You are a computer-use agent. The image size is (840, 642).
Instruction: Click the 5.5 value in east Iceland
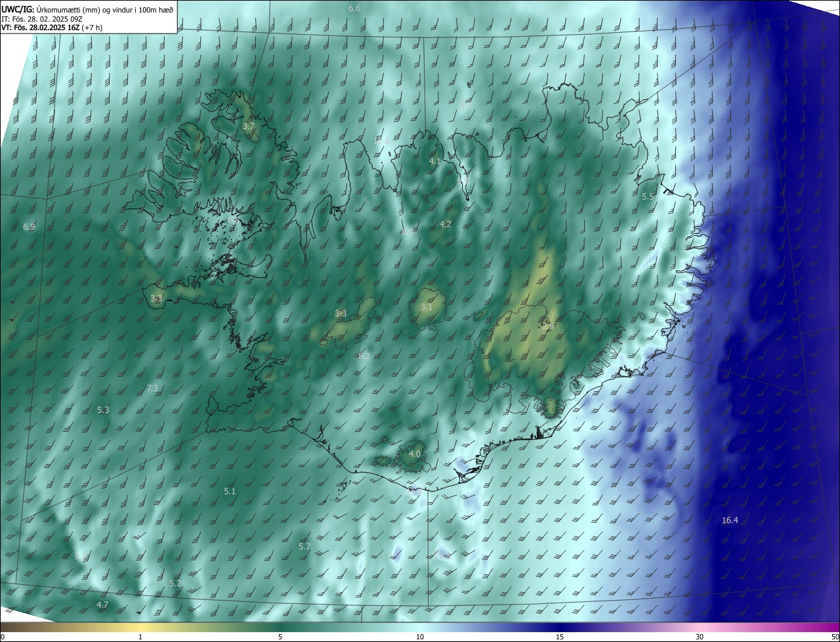tap(648, 197)
